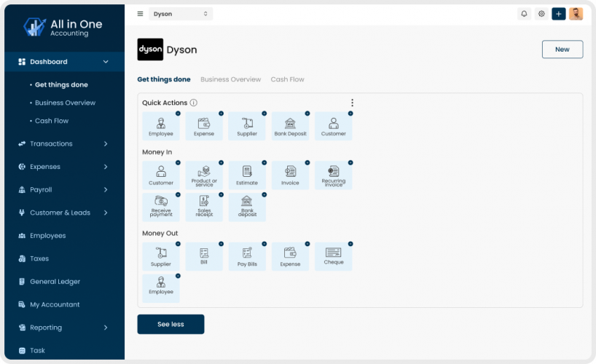Open the Supplier quick action tile
596x364 pixels.
247,126
